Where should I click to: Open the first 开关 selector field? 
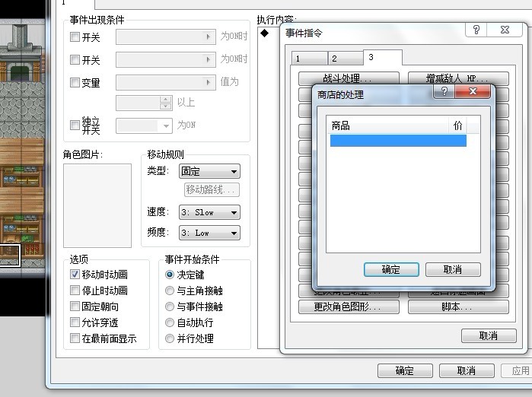point(166,37)
